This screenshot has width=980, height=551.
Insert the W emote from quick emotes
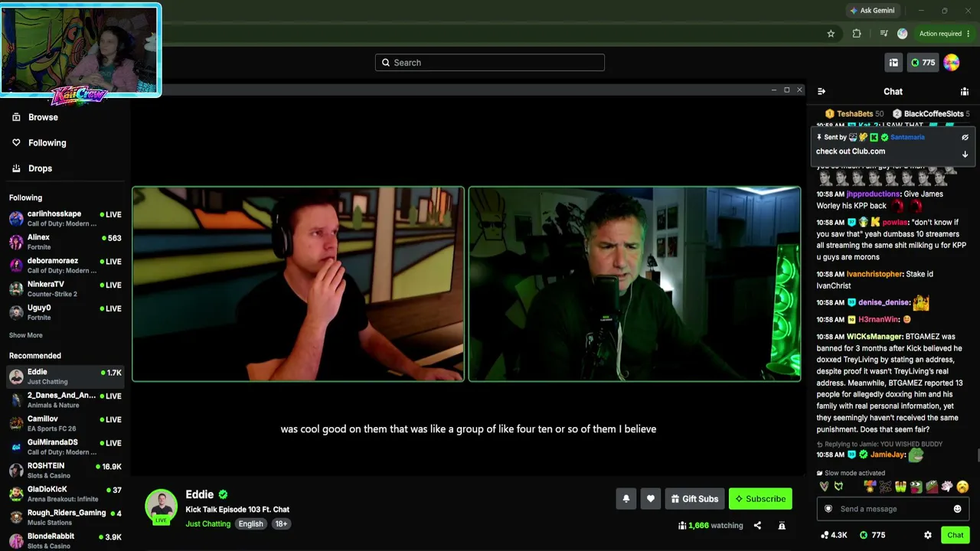point(900,487)
